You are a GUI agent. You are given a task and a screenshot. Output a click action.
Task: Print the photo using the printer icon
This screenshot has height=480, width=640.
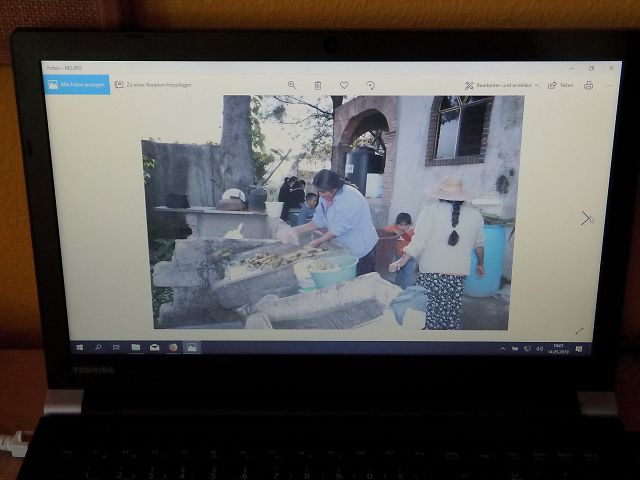[x=588, y=85]
